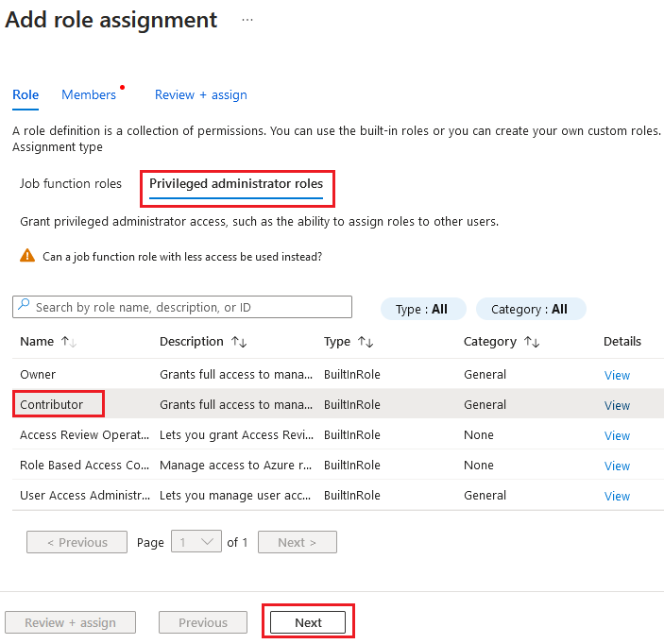Open the Category : All filter
Screen dimensions: 664x644
[x=530, y=309]
